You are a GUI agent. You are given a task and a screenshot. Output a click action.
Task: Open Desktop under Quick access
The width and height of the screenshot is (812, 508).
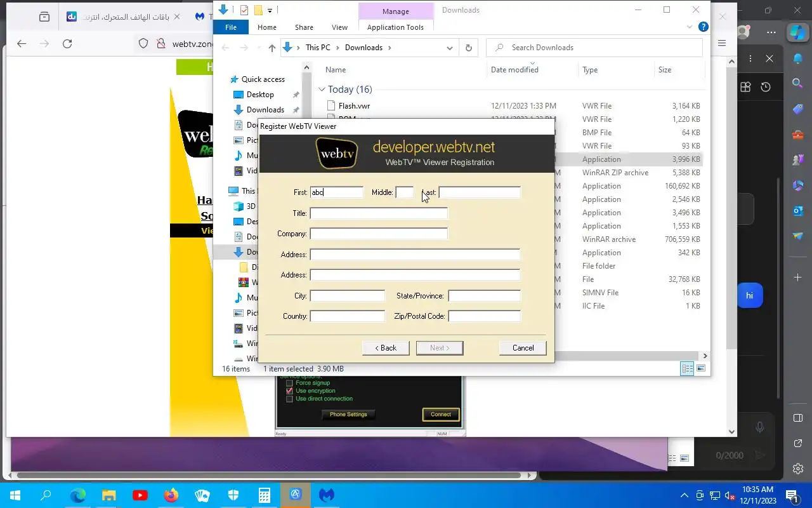tap(260, 95)
